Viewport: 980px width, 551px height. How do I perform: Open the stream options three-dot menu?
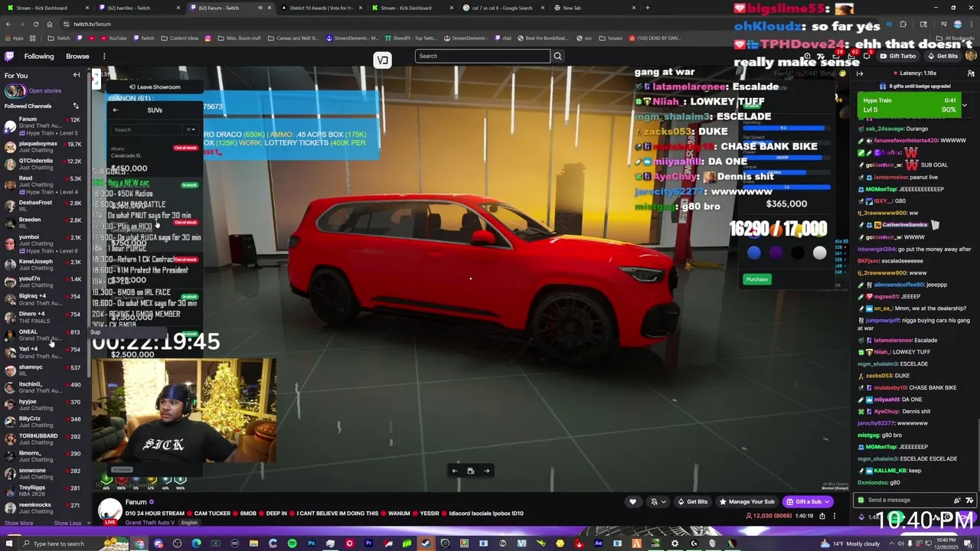point(835,516)
